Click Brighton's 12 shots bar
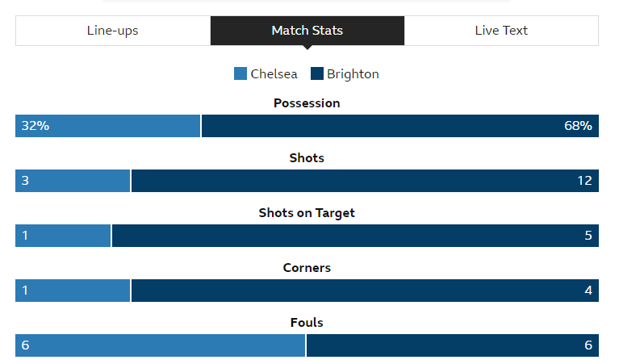Viewport: 619px width, 364px height. tap(365, 181)
